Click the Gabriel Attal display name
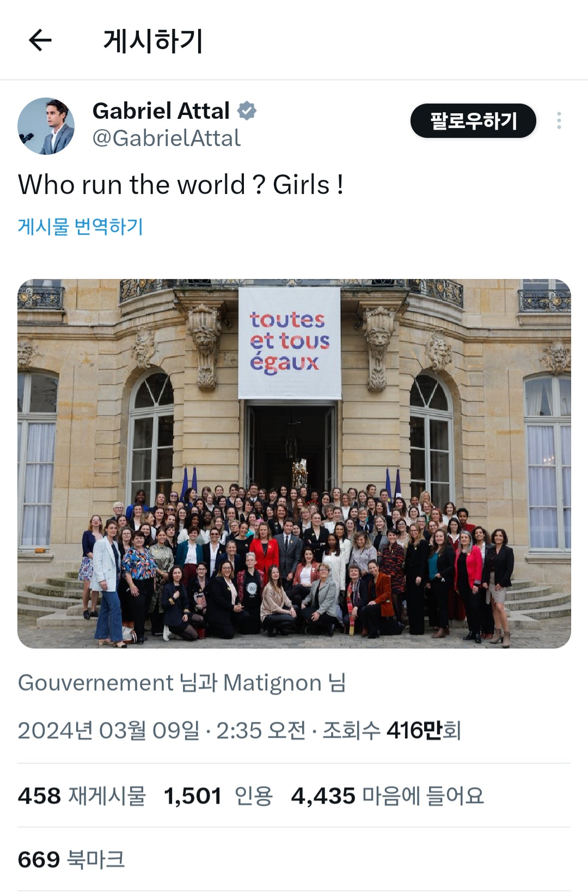Image resolution: width=588 pixels, height=893 pixels. pyautogui.click(x=161, y=111)
